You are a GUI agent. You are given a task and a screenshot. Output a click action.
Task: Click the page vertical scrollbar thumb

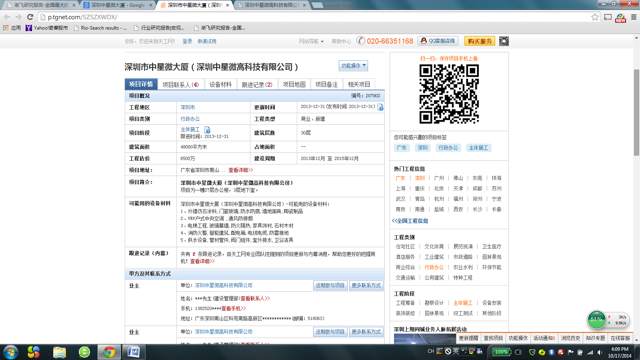(x=636, y=112)
